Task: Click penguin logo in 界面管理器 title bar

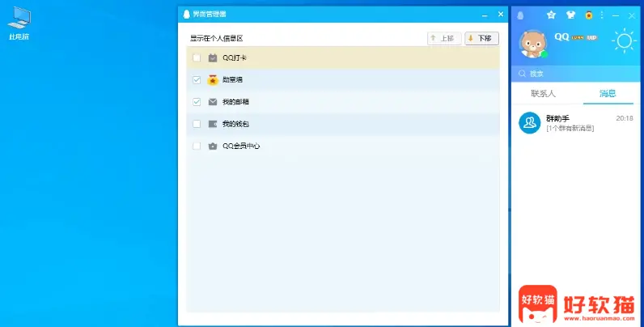Action: [186, 15]
